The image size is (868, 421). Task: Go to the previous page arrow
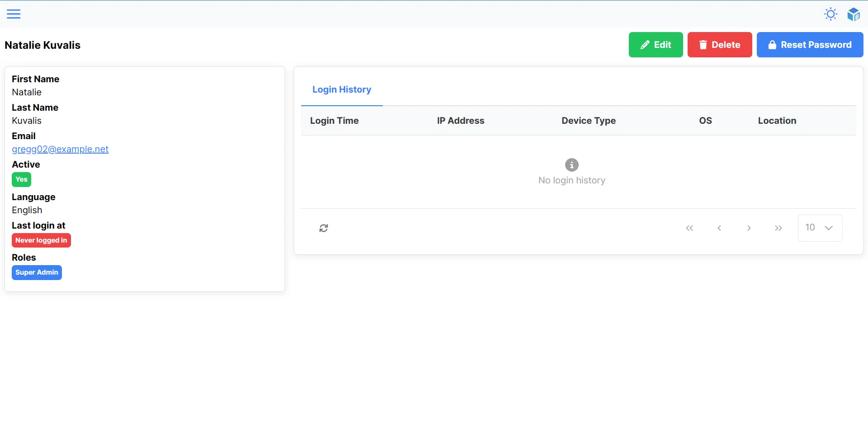pos(719,228)
